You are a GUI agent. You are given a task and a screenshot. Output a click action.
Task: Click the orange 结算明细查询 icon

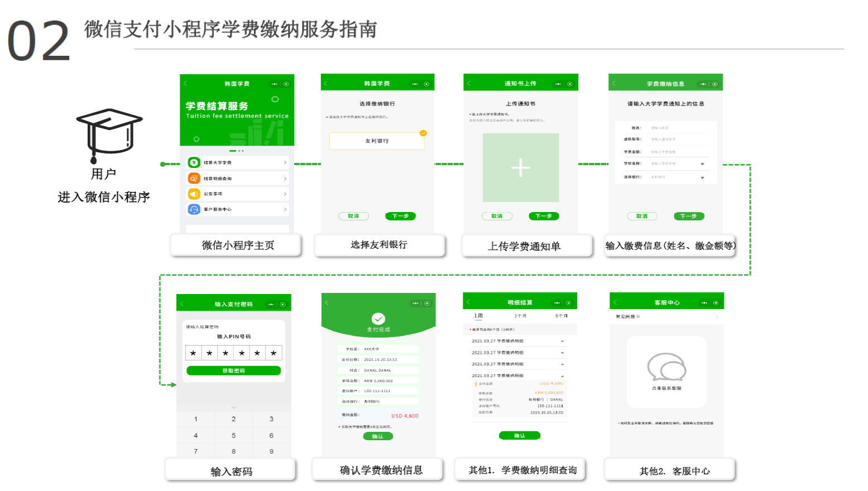click(194, 179)
